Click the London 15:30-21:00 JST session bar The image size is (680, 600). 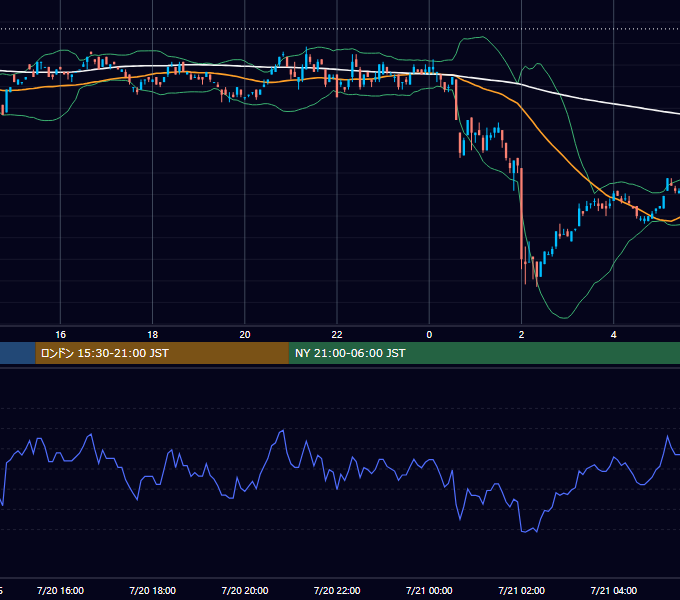click(x=162, y=353)
